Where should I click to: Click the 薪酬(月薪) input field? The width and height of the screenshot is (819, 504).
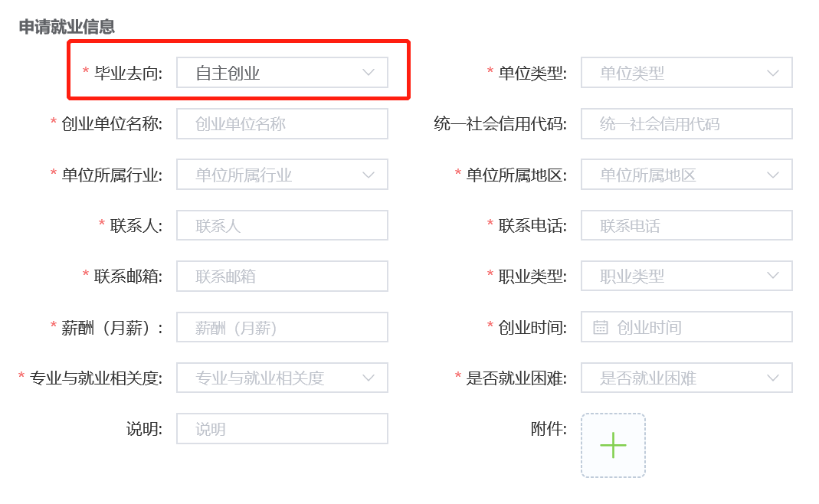click(282, 327)
